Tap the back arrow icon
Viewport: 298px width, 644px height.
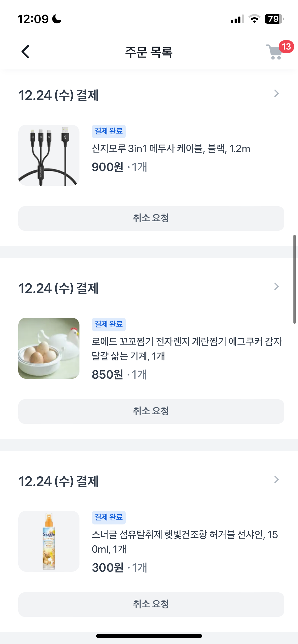pyautogui.click(x=25, y=52)
